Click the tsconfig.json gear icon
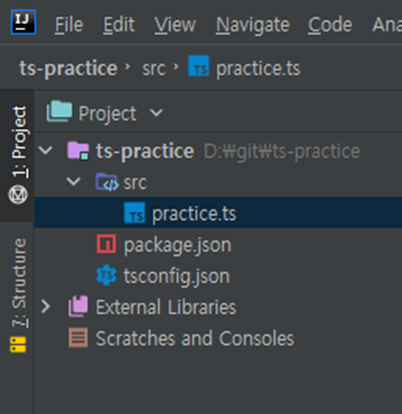This screenshot has height=414, width=402. 106,275
